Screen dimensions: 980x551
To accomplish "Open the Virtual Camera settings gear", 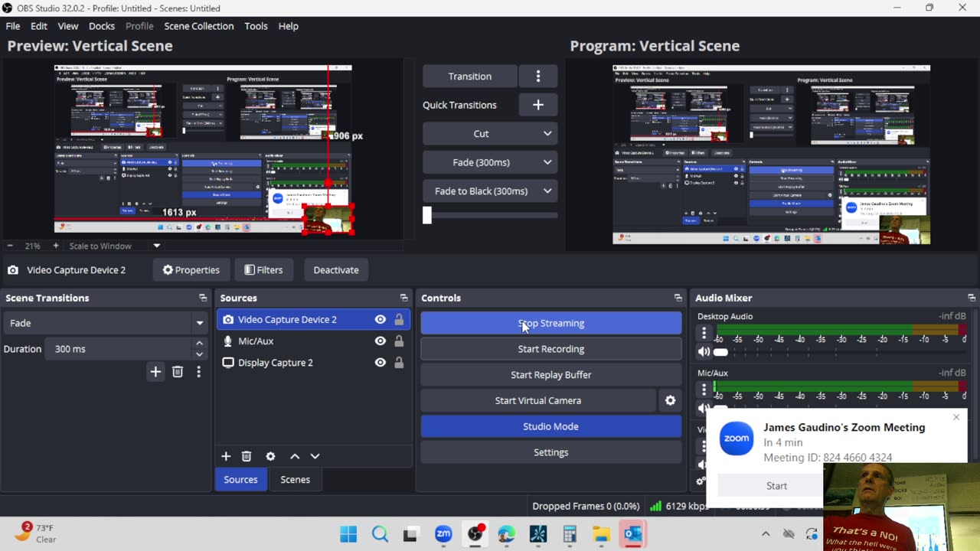I will (x=670, y=400).
